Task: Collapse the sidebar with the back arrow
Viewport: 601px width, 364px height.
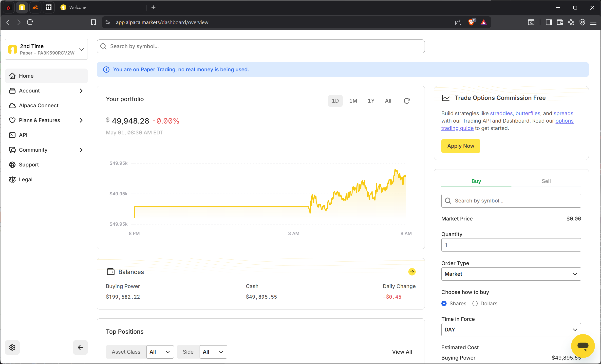Action: click(80, 347)
